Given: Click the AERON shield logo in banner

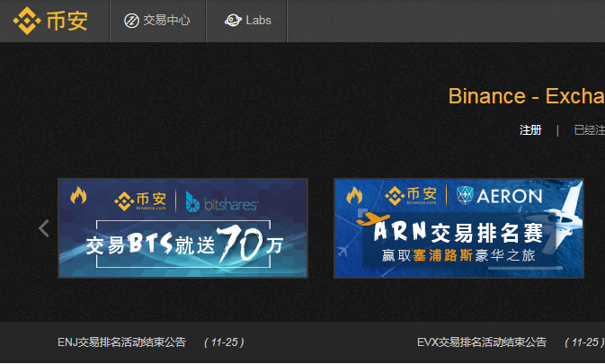Looking at the screenshot, I should pos(465,195).
